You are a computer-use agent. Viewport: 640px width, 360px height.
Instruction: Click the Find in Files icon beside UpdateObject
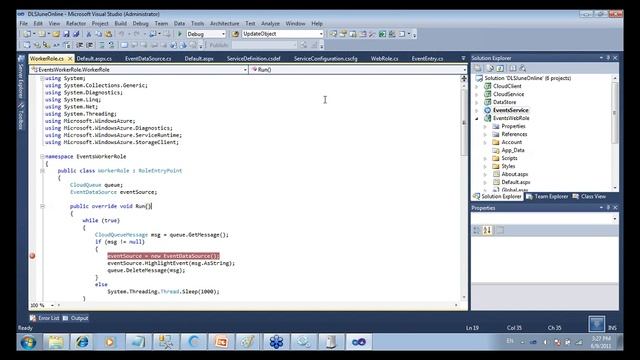coord(235,34)
